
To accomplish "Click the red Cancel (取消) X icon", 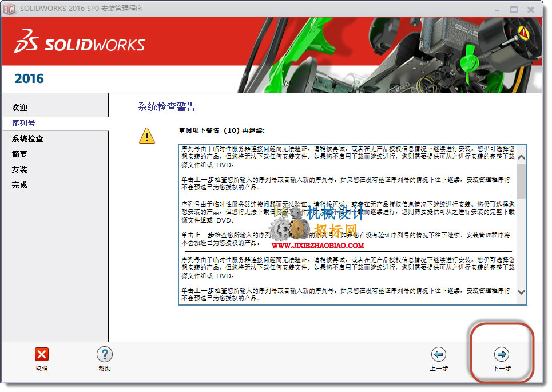I will 42,354.
